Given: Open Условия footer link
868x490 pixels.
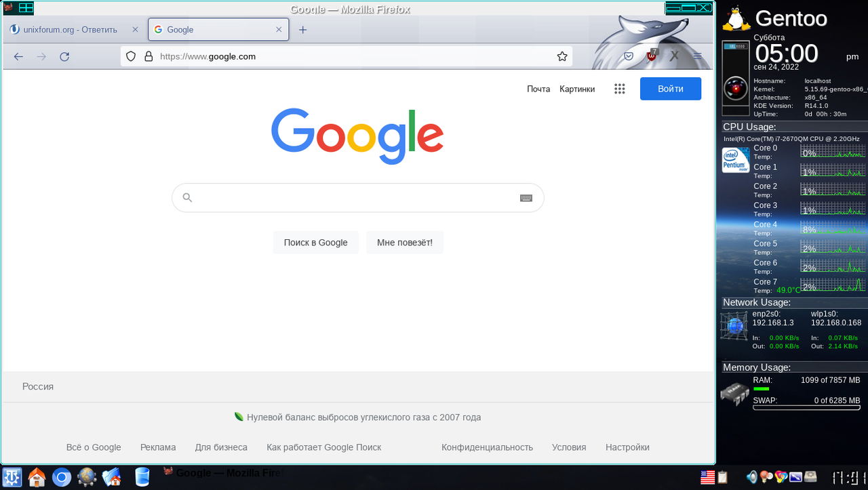Looking at the screenshot, I should click(569, 447).
